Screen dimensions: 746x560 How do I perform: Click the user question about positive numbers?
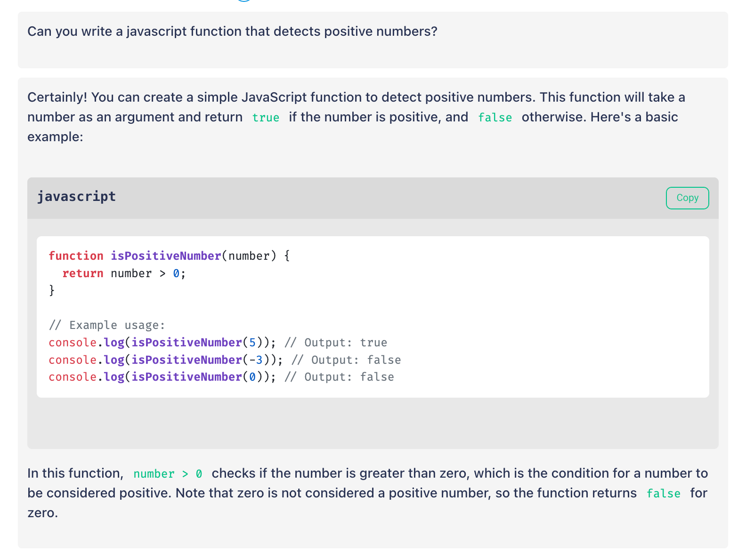[232, 32]
